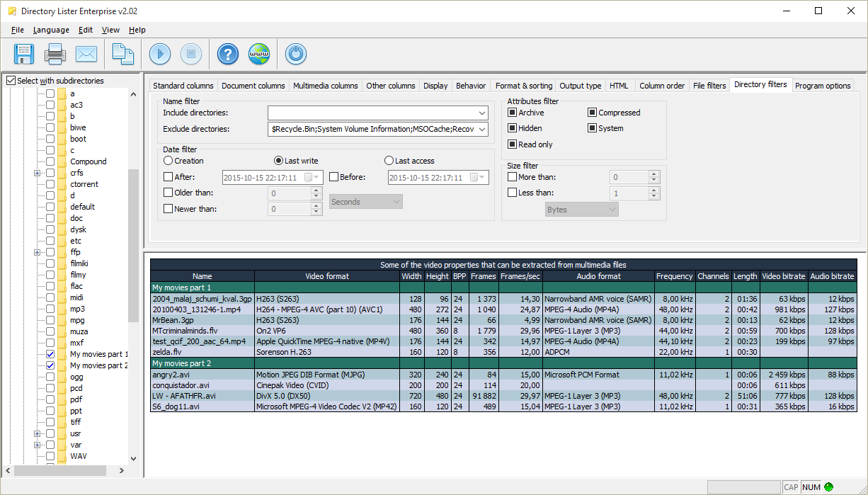Stop the listing generation
The image size is (868, 495).
point(190,54)
